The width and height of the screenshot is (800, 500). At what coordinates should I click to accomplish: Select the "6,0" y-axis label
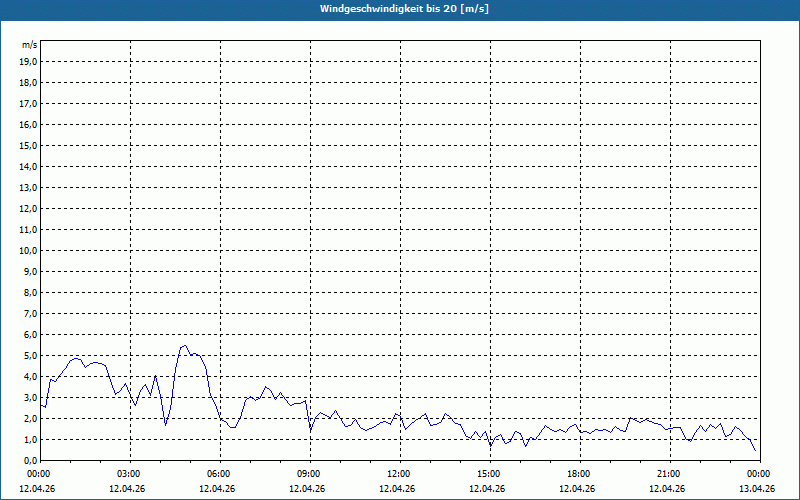click(x=30, y=335)
